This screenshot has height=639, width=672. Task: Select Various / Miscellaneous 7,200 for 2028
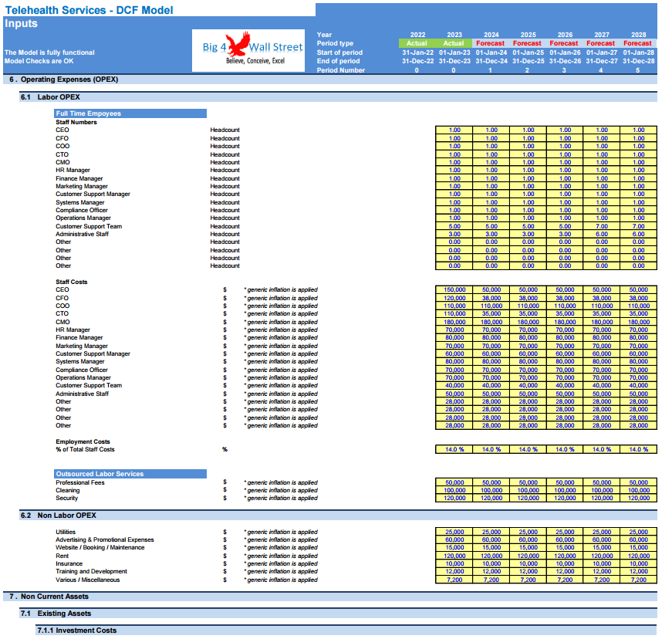point(639,580)
